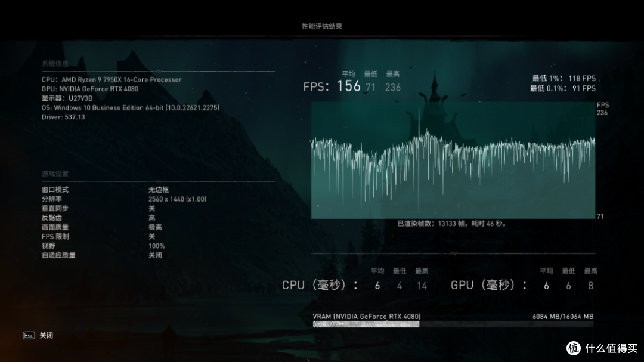The image size is (644, 362).
Task: Click the 系统信息 section heading
Action: point(55,64)
